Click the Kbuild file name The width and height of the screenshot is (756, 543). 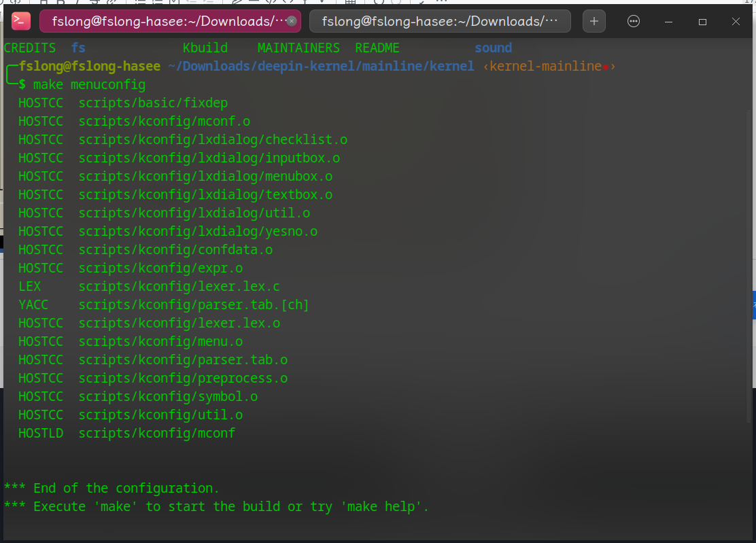coord(205,48)
